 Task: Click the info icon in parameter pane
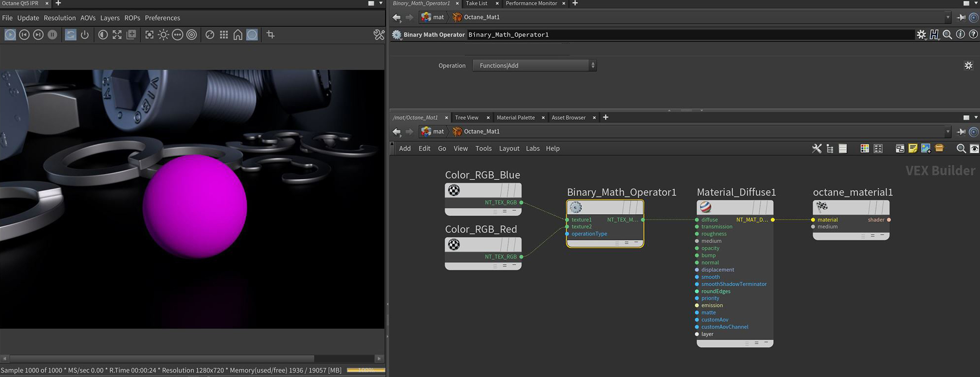[x=960, y=34]
